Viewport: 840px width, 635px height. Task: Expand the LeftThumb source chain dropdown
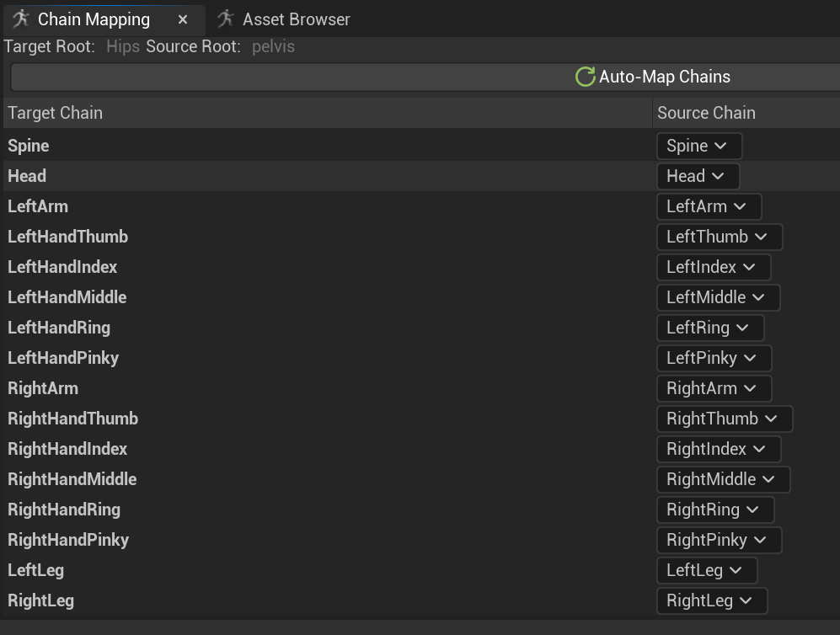point(719,237)
